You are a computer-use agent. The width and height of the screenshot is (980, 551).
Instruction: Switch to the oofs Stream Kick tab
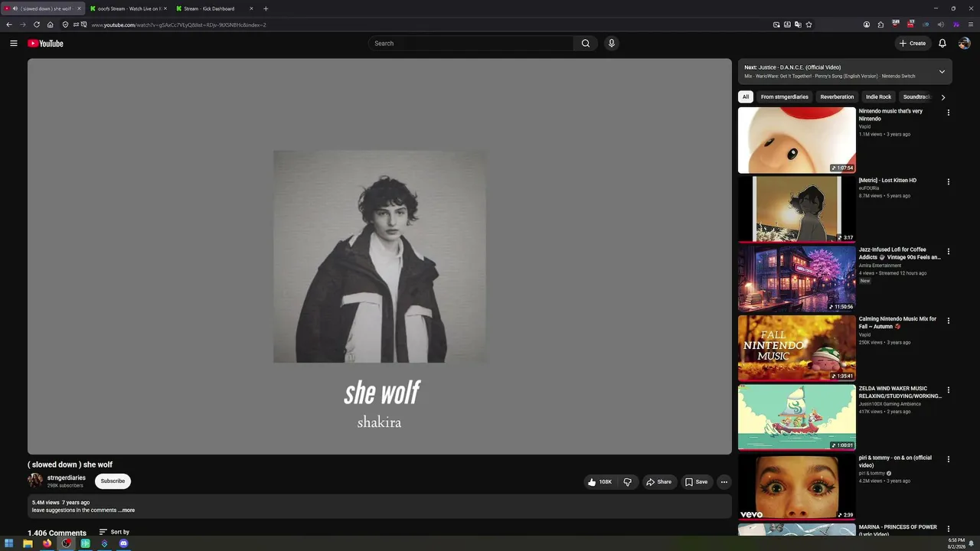coord(127,8)
